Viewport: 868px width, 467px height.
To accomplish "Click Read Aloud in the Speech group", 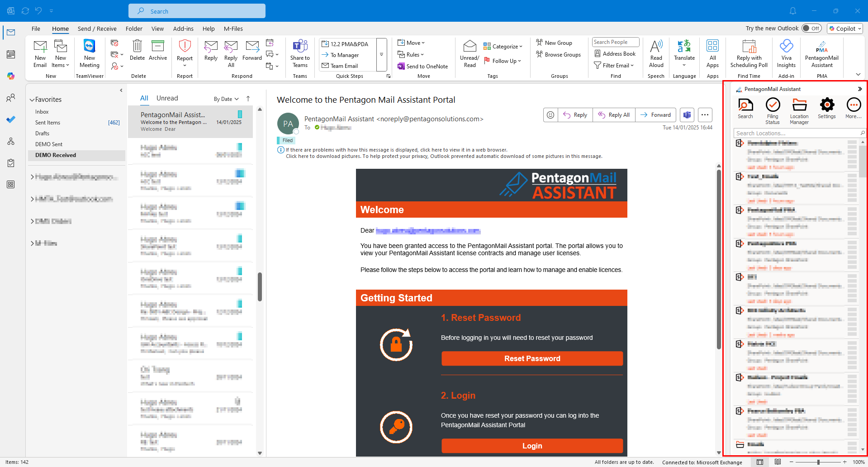I will click(x=656, y=53).
